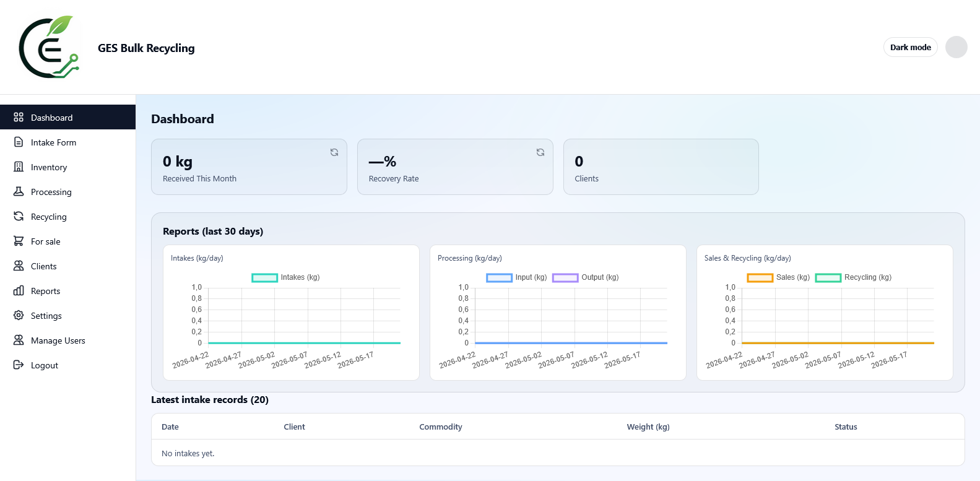Viewport: 980px width, 481px height.
Task: Click the Clients count card
Action: [661, 167]
